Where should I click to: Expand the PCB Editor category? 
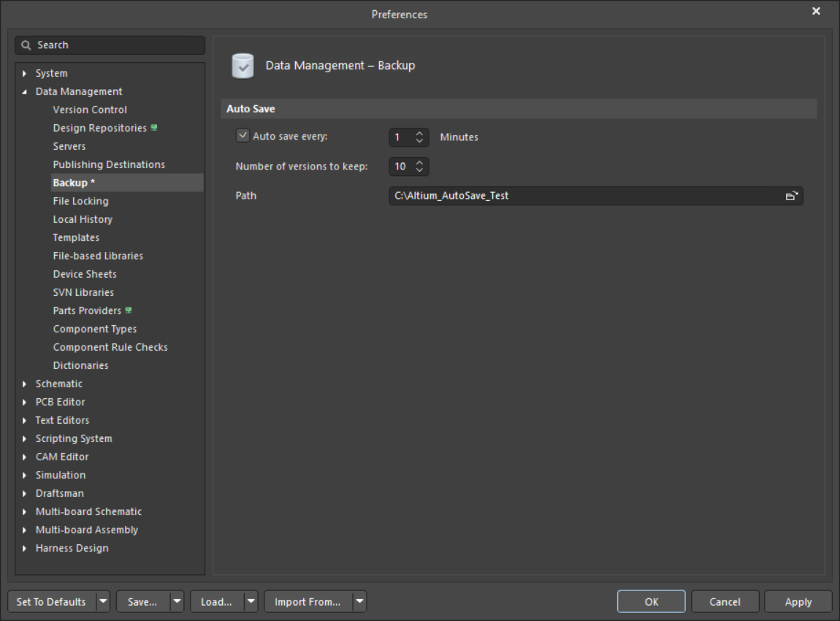pos(25,403)
